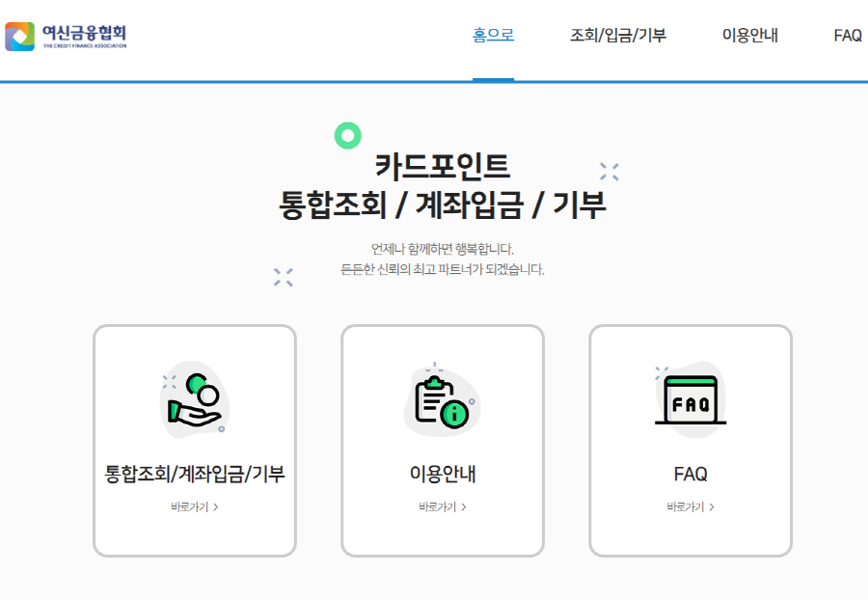The height and width of the screenshot is (600, 868).
Task: Open the 조회/입금/기부 top menu item
Action: click(617, 36)
